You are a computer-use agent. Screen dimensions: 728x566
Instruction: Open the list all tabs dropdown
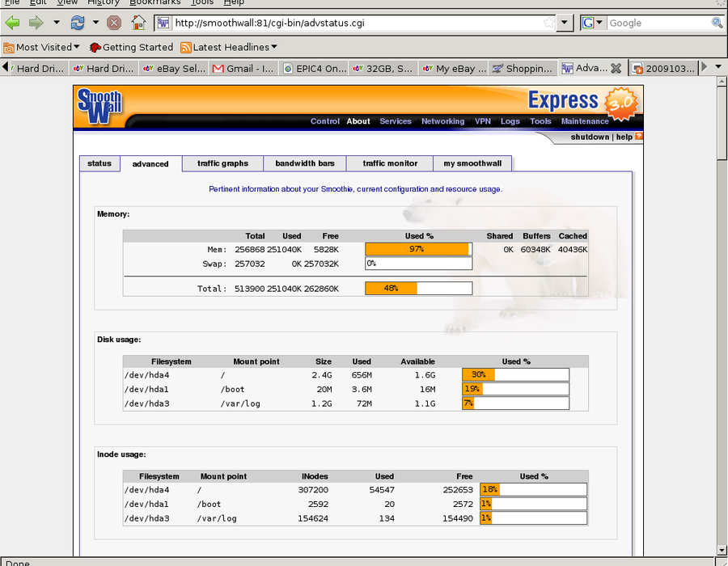(x=718, y=67)
